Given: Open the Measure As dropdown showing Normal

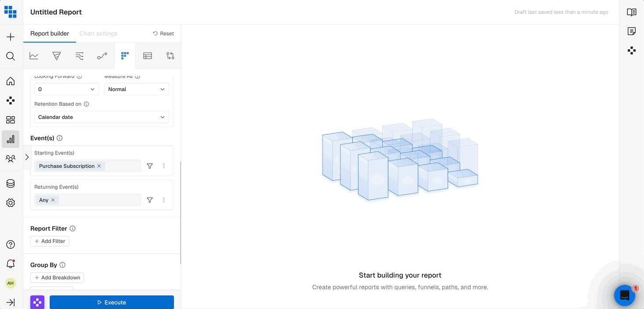Looking at the screenshot, I should coord(137,89).
